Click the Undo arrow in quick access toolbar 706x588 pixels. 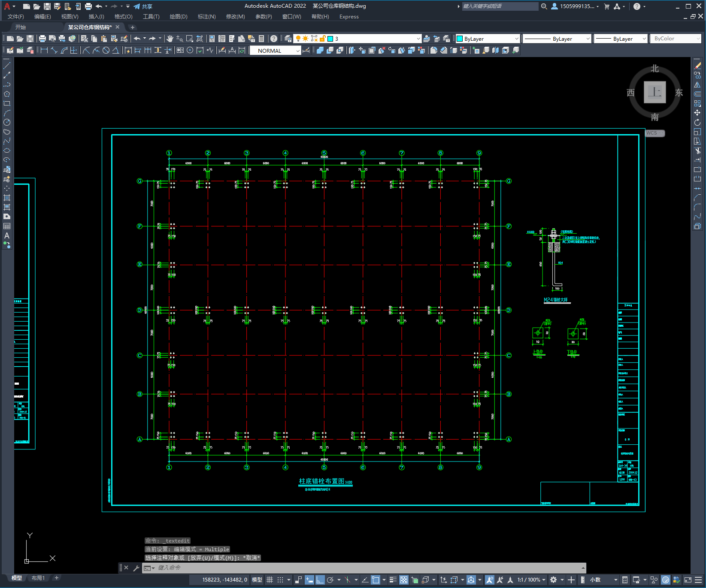click(x=99, y=6)
